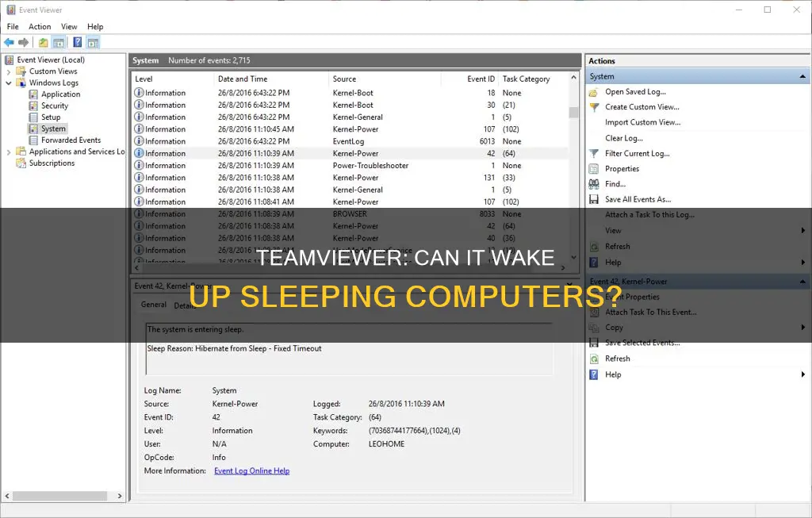812x518 pixels.
Task: Click the Back arrow toolbar icon
Action: click(9, 43)
